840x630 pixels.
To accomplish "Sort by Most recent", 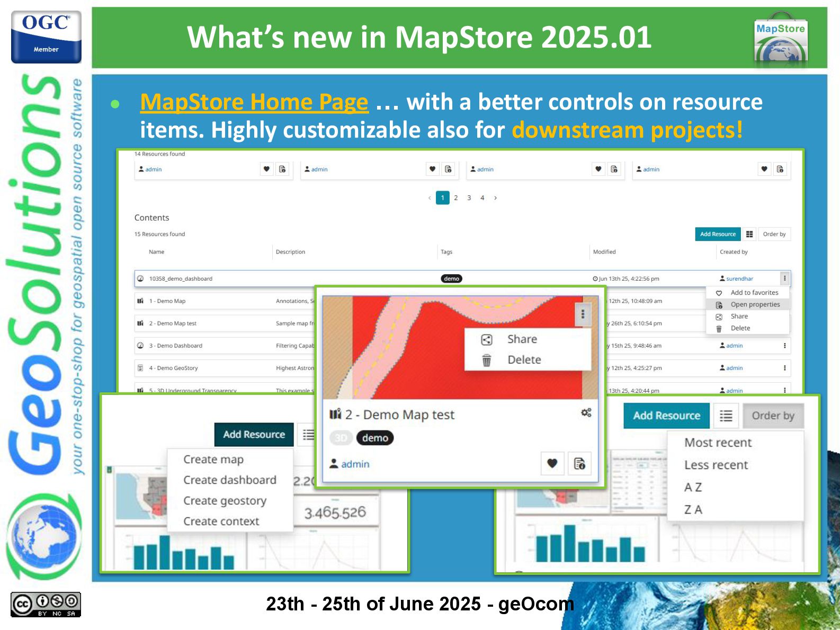I will [x=718, y=443].
